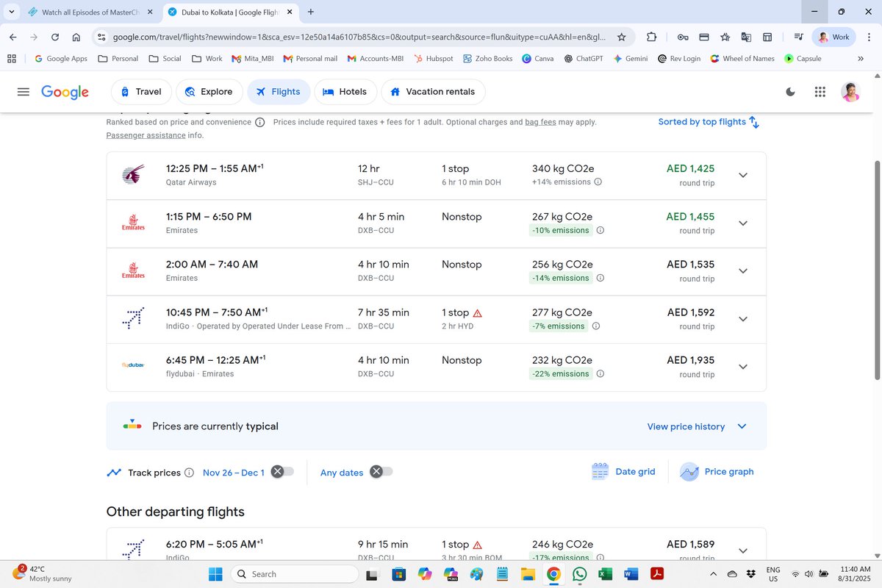Click the Google logo
The image size is (882, 588).
coord(65,92)
